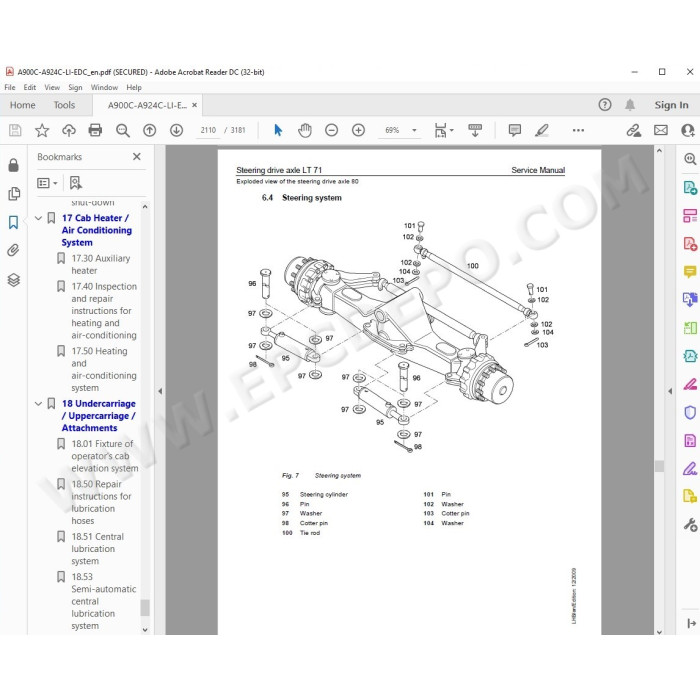
Task: Open the Edit menu
Action: (29, 88)
